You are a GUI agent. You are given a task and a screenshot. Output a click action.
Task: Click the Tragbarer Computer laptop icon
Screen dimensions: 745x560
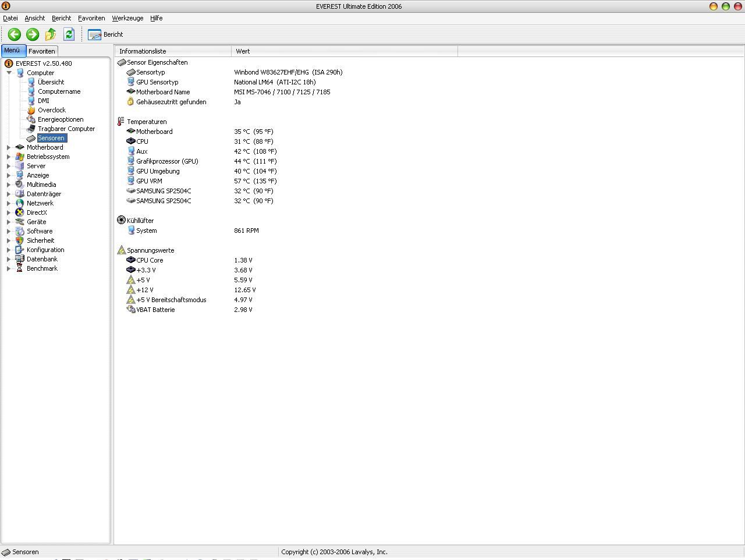pyautogui.click(x=31, y=129)
